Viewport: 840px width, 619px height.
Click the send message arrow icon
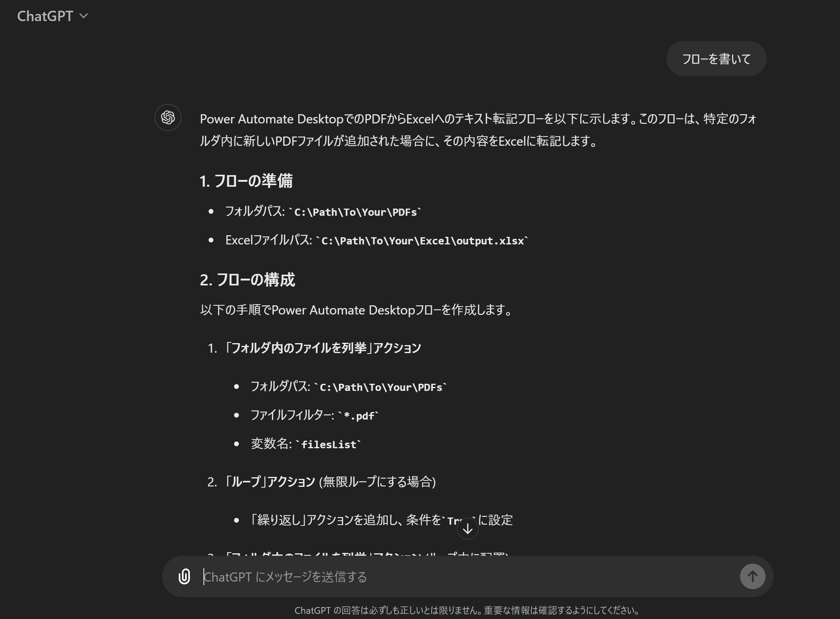point(752,576)
